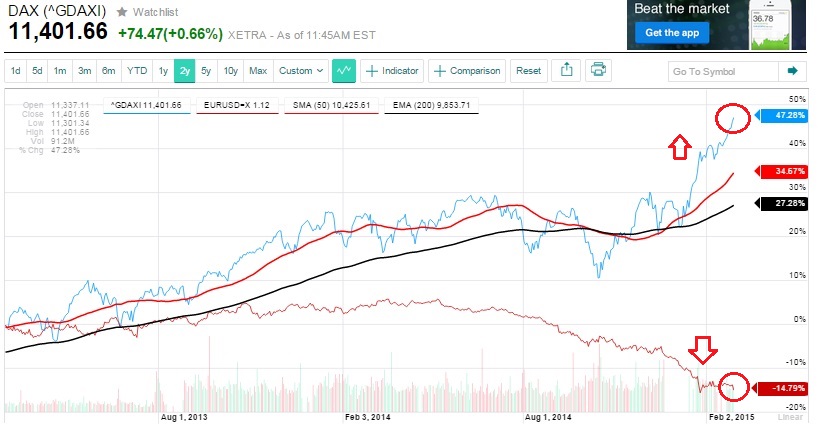Viewport: 829px width, 428px height.
Task: Select the 5y time range tab
Action: pos(206,71)
